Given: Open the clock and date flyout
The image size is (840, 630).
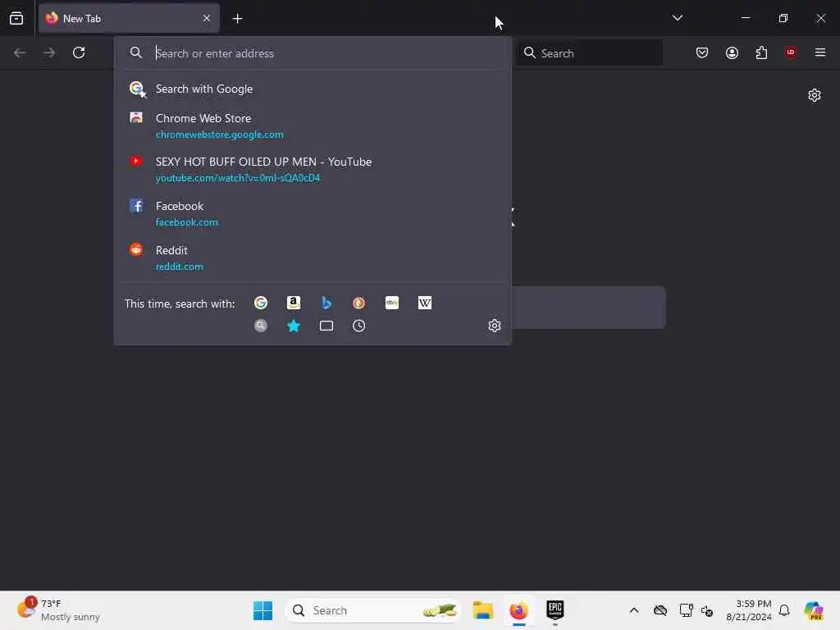Looking at the screenshot, I should (x=748, y=610).
